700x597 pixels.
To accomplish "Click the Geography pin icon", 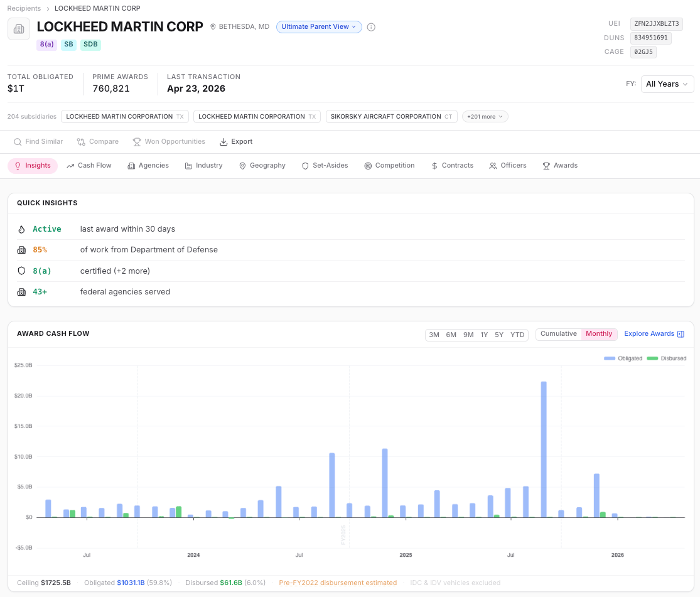I will point(242,166).
